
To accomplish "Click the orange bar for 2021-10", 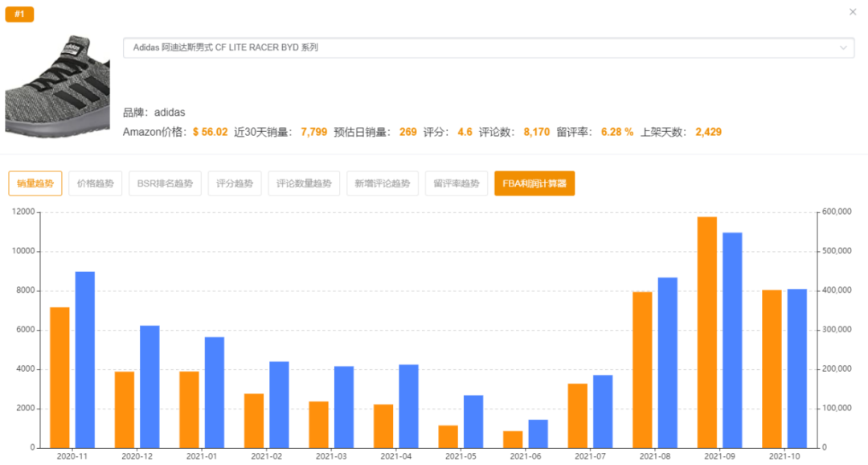I will (772, 369).
